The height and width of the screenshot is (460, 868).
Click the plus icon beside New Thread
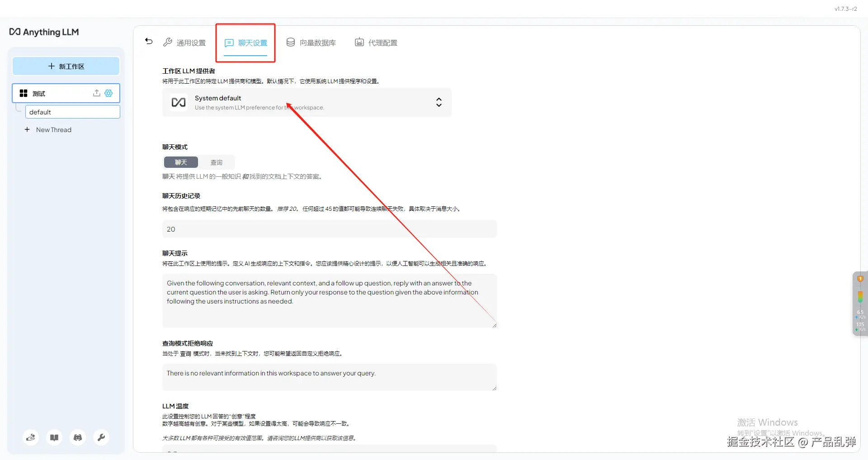pyautogui.click(x=27, y=129)
